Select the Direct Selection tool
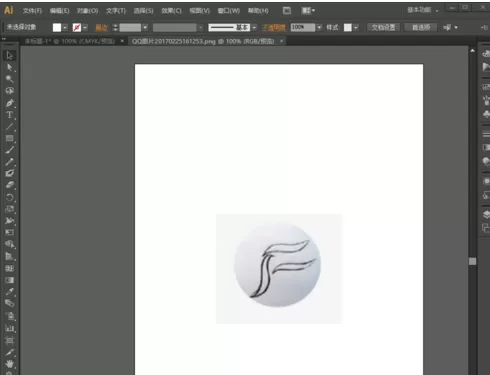This screenshot has height=375, width=490. [x=9, y=67]
